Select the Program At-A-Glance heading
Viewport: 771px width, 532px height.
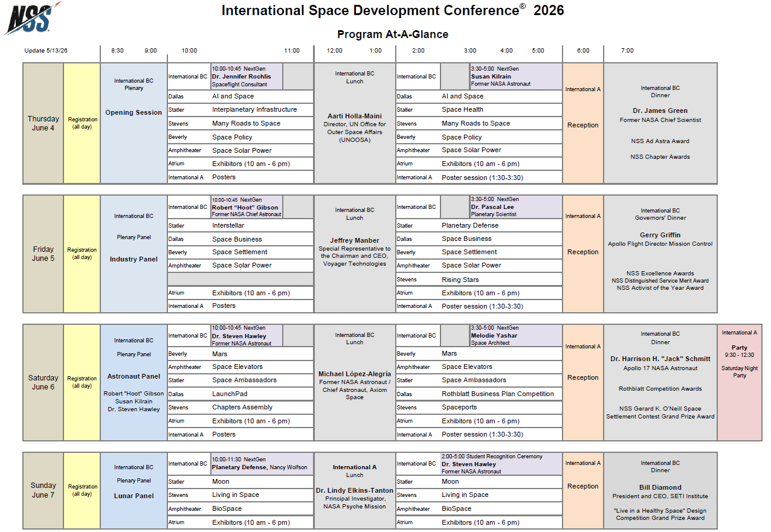(393, 34)
